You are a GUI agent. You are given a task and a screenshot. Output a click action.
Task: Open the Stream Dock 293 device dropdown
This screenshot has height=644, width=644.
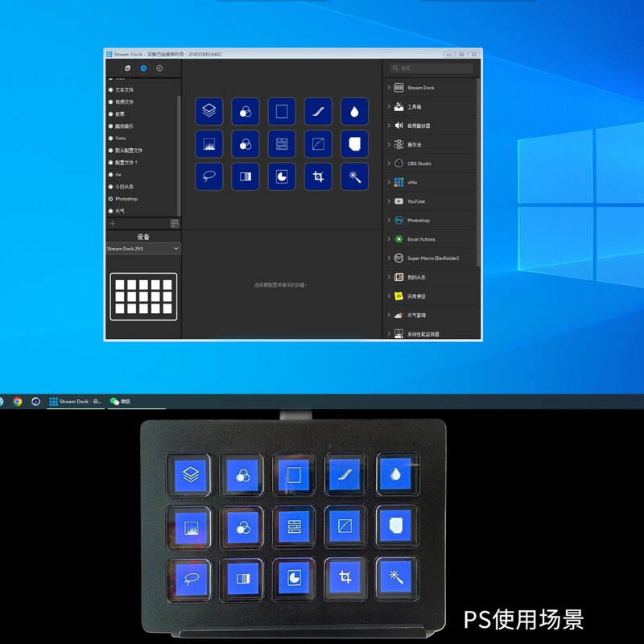pyautogui.click(x=143, y=249)
